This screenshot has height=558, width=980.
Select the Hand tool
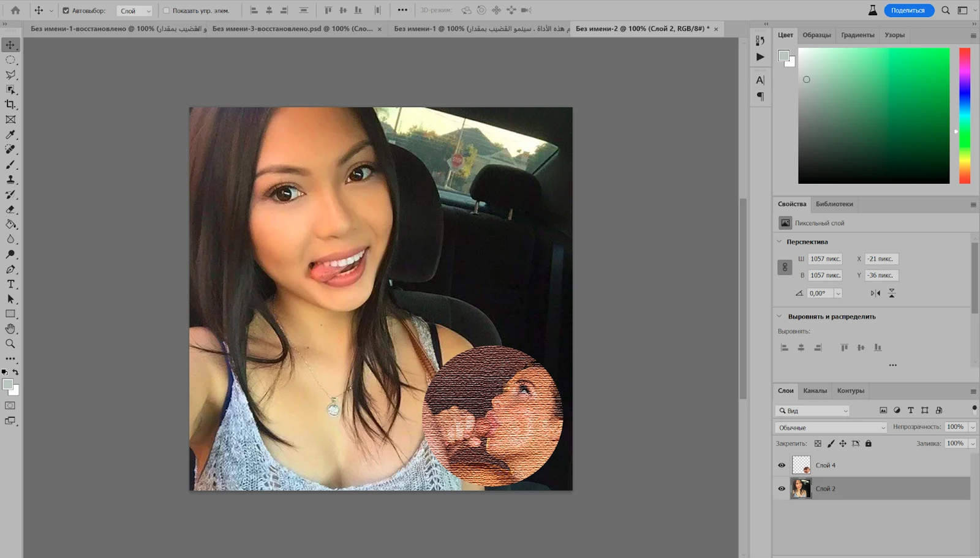[10, 329]
